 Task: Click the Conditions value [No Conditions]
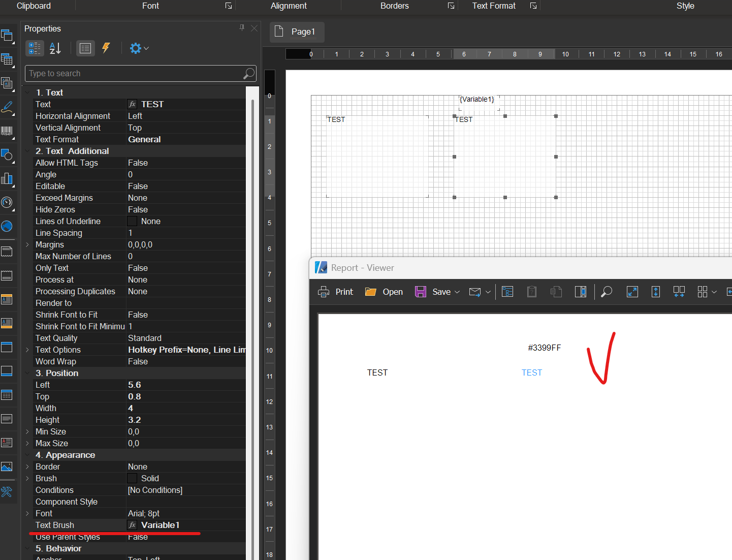coord(155,490)
